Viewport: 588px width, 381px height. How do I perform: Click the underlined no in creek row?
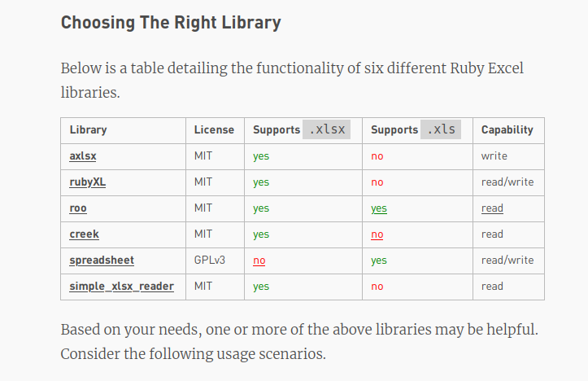click(377, 234)
